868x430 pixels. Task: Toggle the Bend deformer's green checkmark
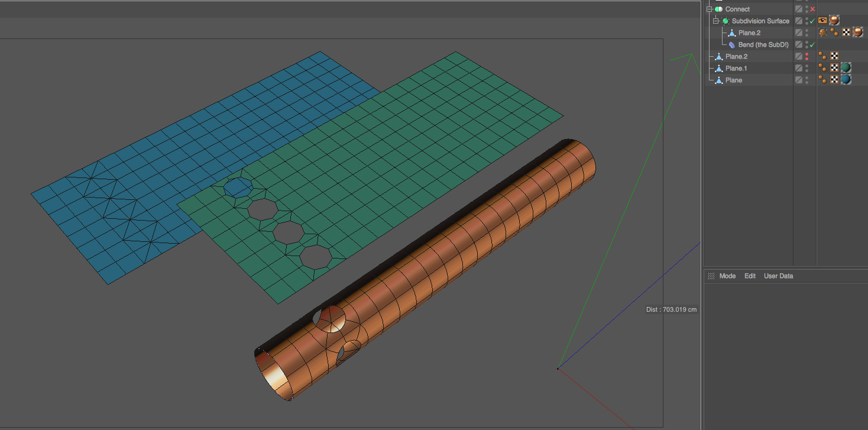point(812,45)
